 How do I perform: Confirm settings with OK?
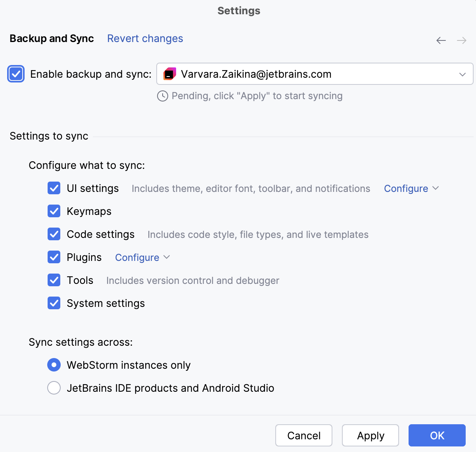click(437, 435)
